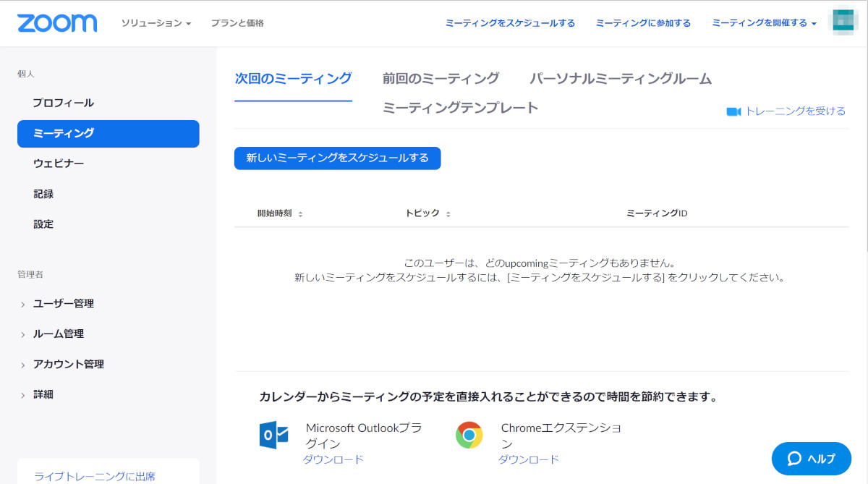The width and height of the screenshot is (868, 484).
Task: Select ウェビナー in the sidebar
Action: [59, 164]
